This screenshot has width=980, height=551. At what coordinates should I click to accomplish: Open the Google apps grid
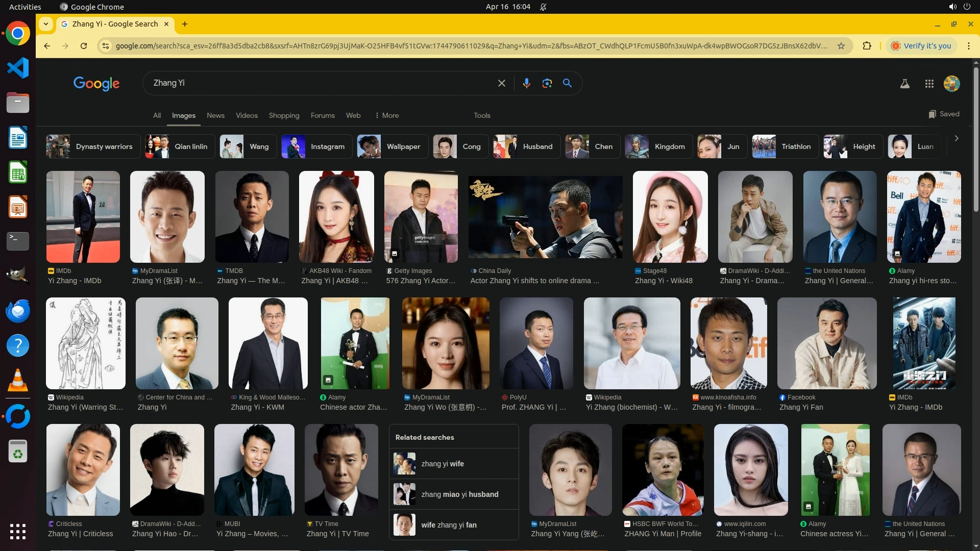929,84
